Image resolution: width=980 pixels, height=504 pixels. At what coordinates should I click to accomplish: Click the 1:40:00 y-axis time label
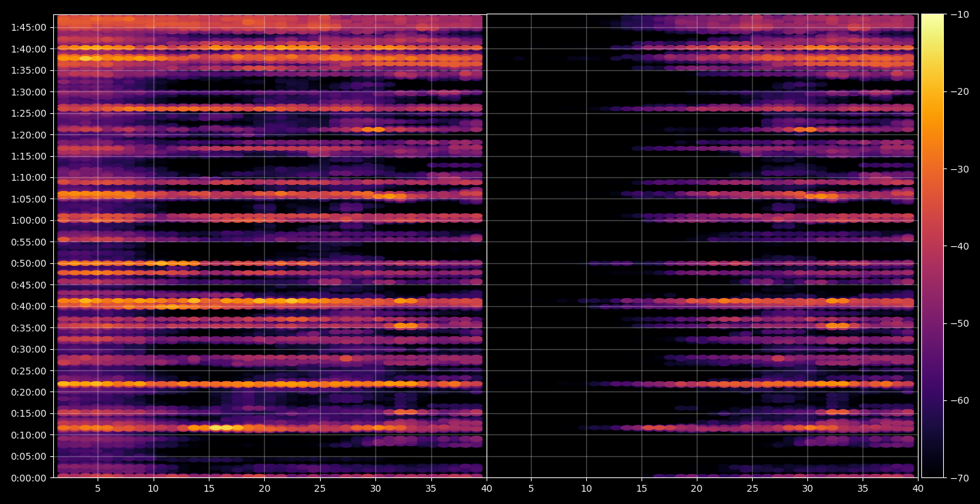[29, 48]
